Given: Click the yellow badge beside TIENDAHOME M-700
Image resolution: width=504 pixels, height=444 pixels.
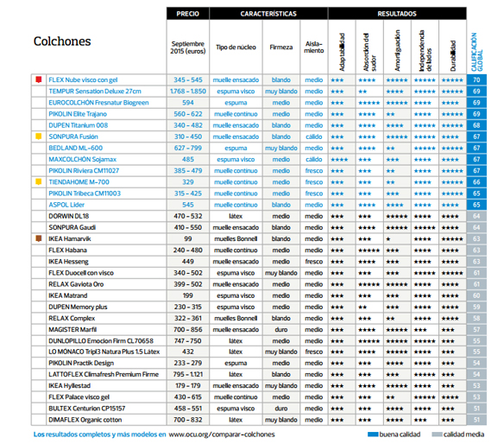Looking at the screenshot, I should click(x=39, y=181).
